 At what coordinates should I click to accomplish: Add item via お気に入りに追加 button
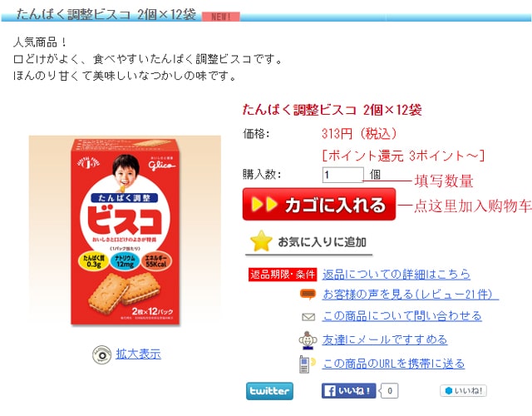[308, 242]
